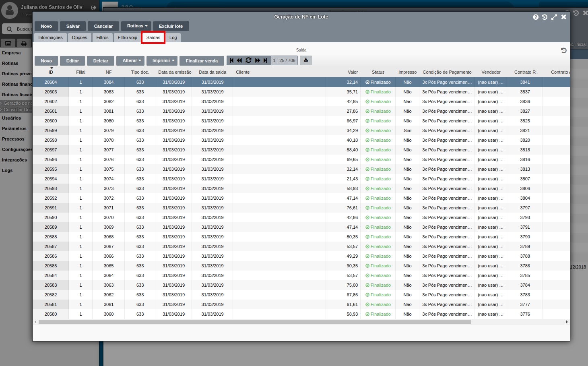Click the Sim impresso cell in row 20599
The width and height of the screenshot is (588, 366).
point(407,130)
